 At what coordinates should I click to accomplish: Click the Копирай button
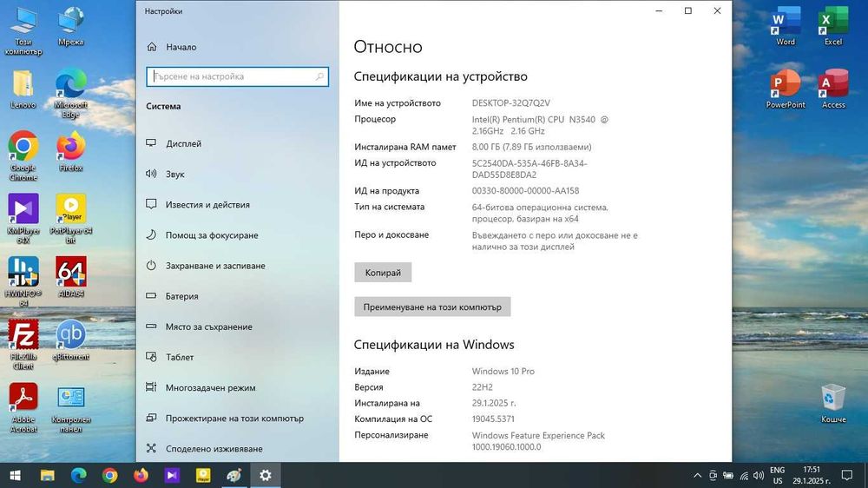[383, 273]
